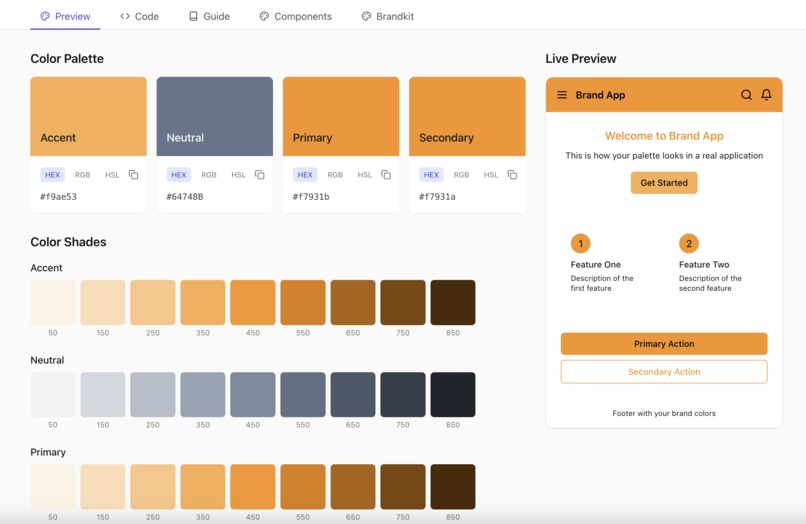Select HSL format for Primary color
The width and height of the screenshot is (806, 524).
364,175
